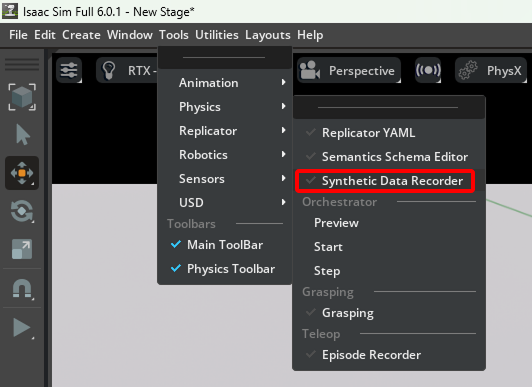Expand the Robotics submenu
532x387 pixels.
click(x=225, y=155)
